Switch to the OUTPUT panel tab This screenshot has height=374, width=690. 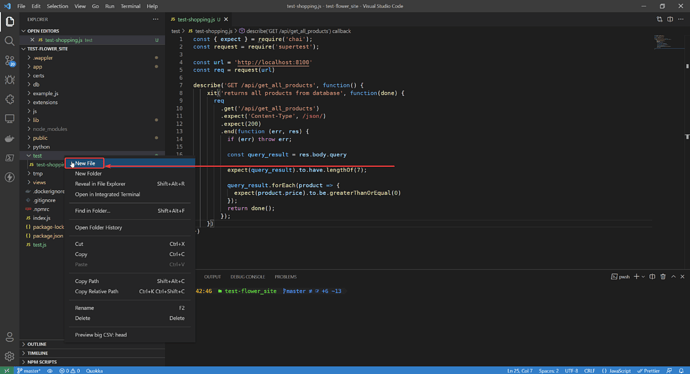click(212, 277)
